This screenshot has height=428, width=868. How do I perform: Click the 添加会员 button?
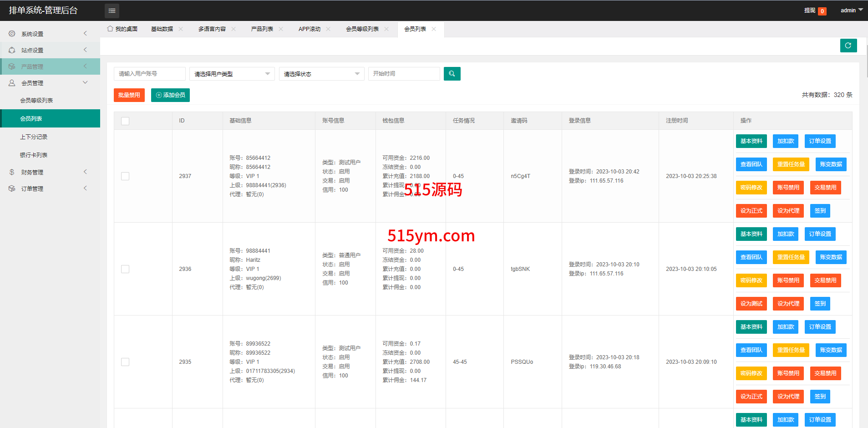point(170,95)
